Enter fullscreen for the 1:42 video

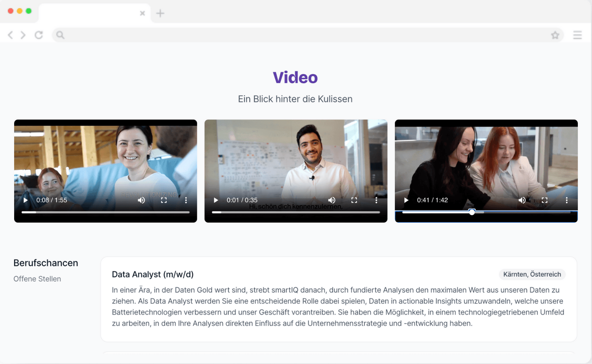tap(545, 200)
